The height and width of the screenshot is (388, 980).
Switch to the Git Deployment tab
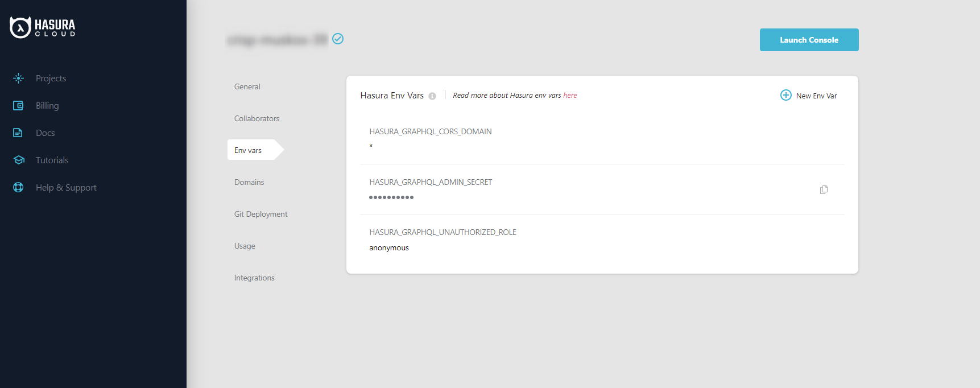261,214
